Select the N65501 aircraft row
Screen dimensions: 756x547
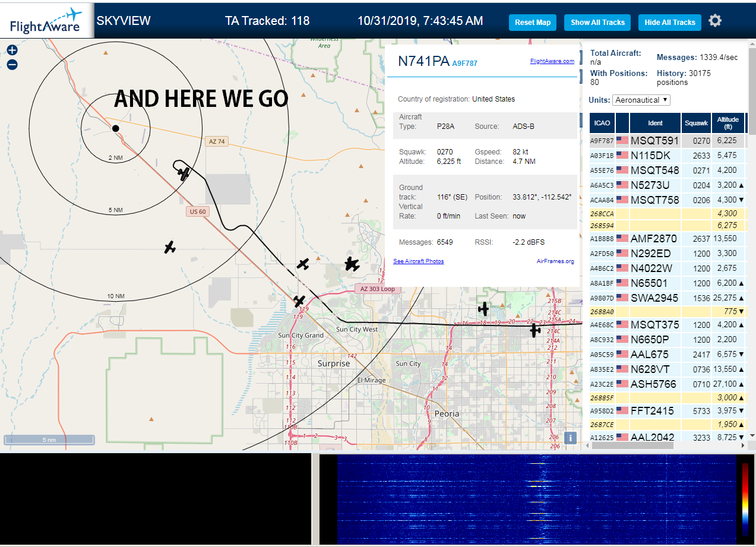[x=667, y=283]
